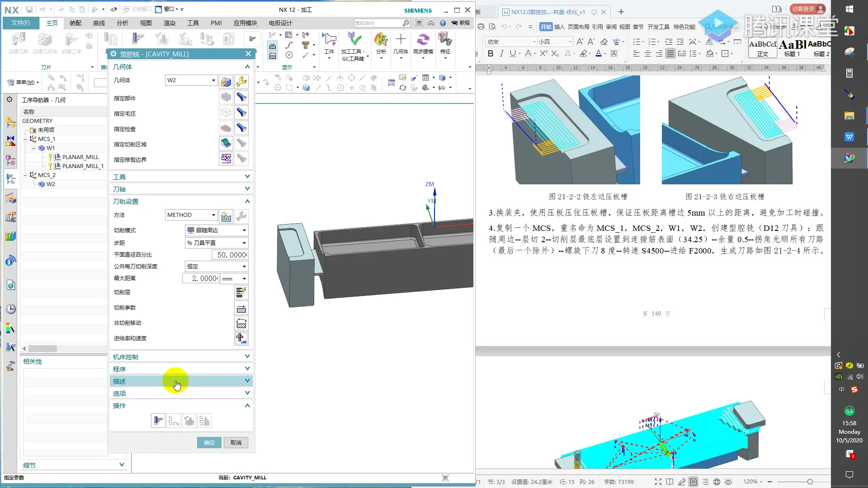Open Cut Levels (切削层) settings icon

(241, 292)
